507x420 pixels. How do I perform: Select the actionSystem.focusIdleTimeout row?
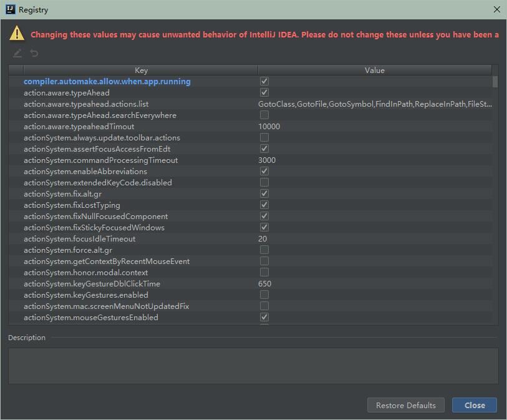pyautogui.click(x=125, y=238)
